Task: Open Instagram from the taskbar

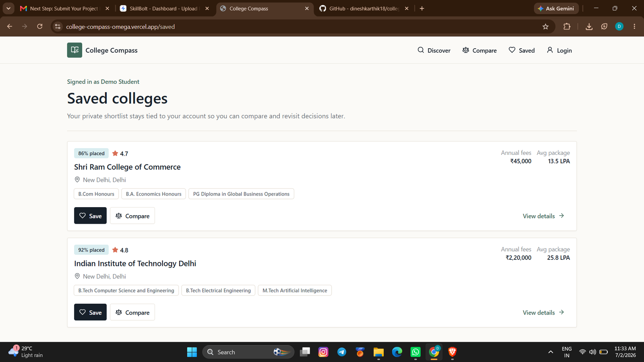Action: pyautogui.click(x=323, y=352)
